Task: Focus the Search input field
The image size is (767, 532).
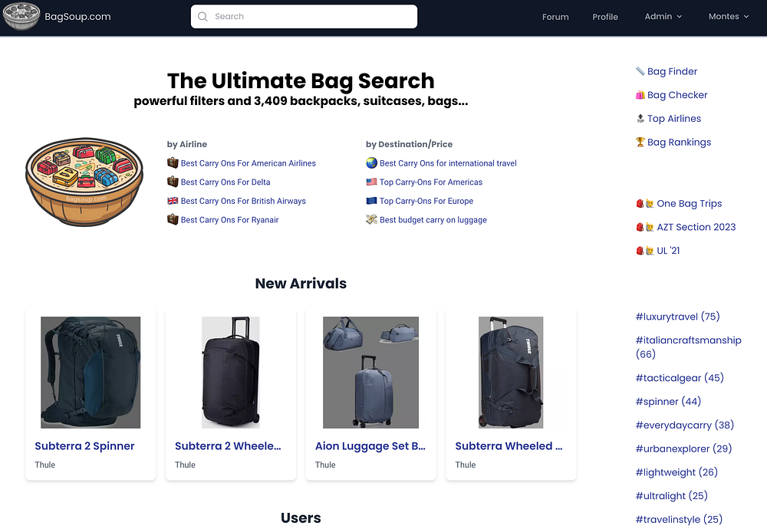Action: (x=304, y=17)
